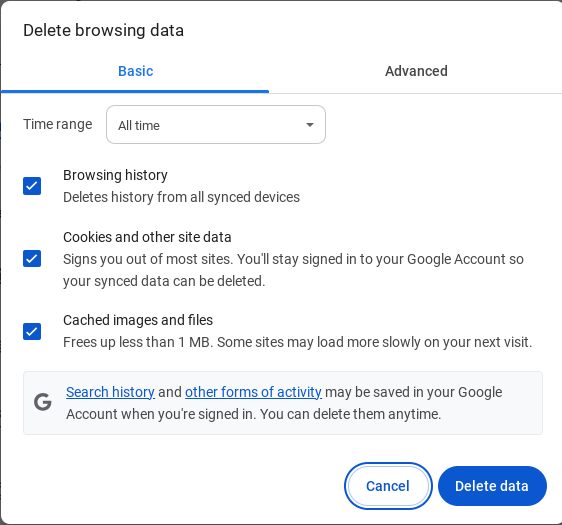Click the Cached images and files heading

pos(138,320)
